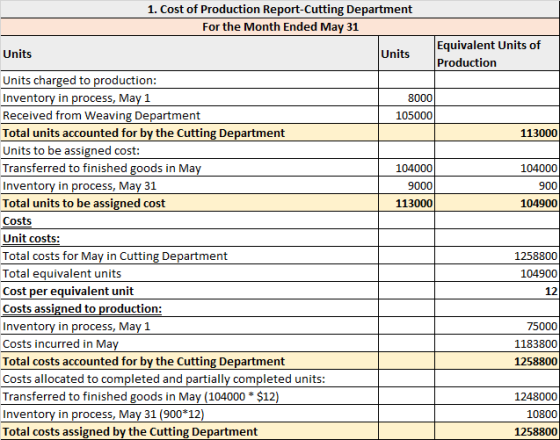The image size is (560, 440).
Task: Click the 9000 units cell
Action: point(406,185)
